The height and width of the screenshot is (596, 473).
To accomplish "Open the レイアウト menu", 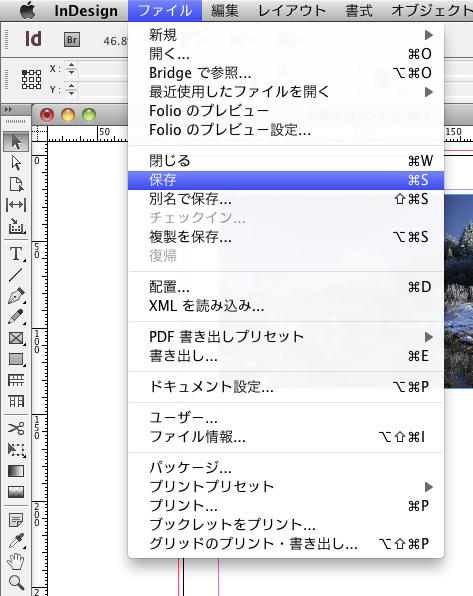I will pyautogui.click(x=292, y=11).
